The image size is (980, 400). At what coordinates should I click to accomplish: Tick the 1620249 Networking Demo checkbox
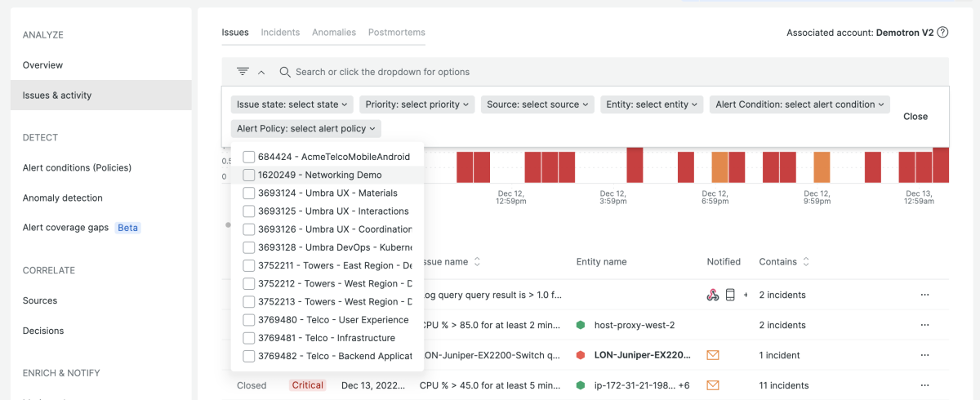[249, 175]
